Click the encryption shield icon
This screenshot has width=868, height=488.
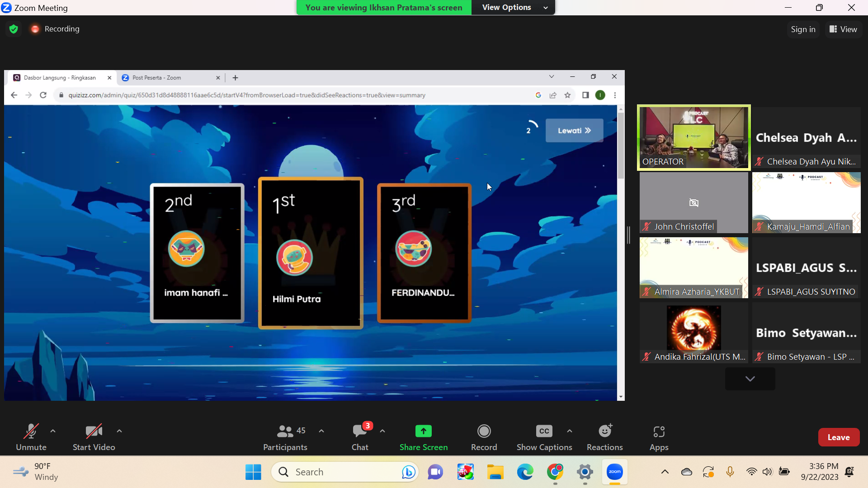[14, 29]
